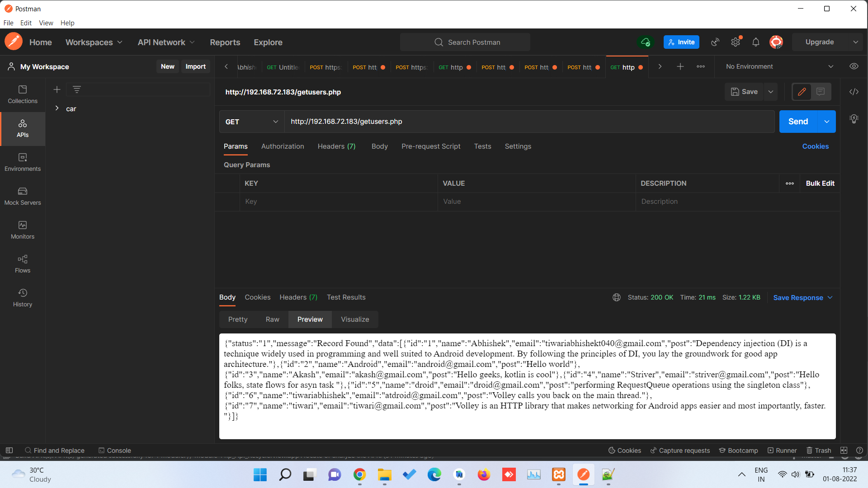868x488 pixels.
Task: Open the satellite capture requests icon in header
Action: tap(715, 42)
